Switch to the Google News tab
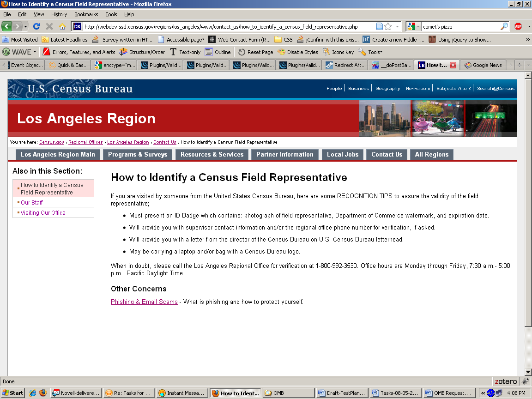This screenshot has height=399, width=532. coord(483,65)
